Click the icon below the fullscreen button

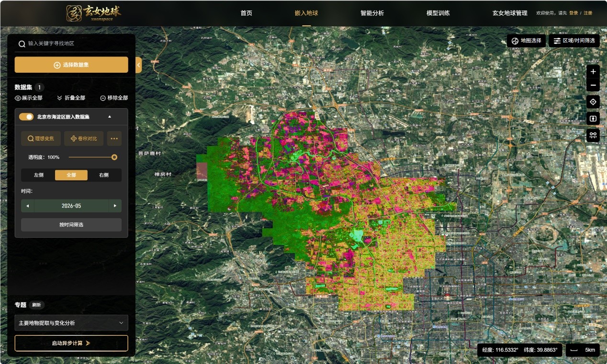(x=593, y=135)
